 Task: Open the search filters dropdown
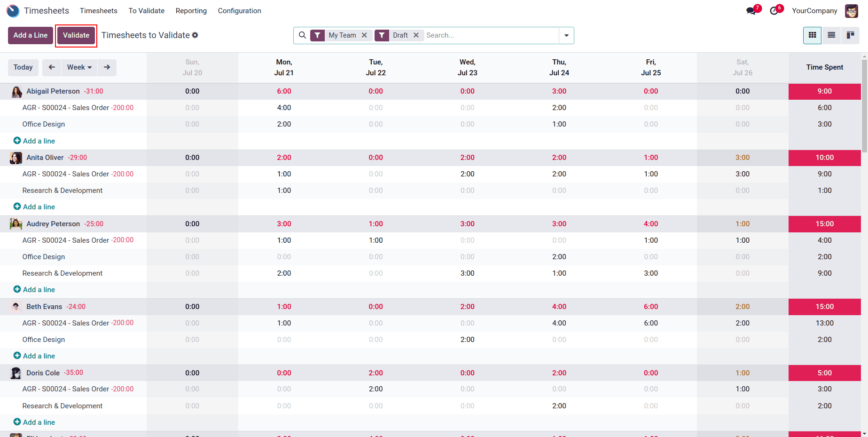pos(566,35)
